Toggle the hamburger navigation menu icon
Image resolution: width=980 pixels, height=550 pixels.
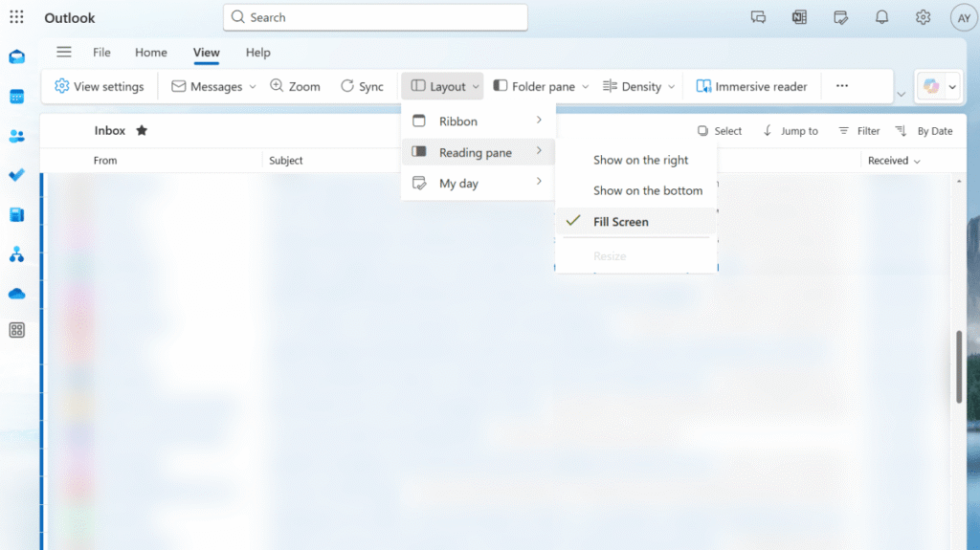[64, 53]
